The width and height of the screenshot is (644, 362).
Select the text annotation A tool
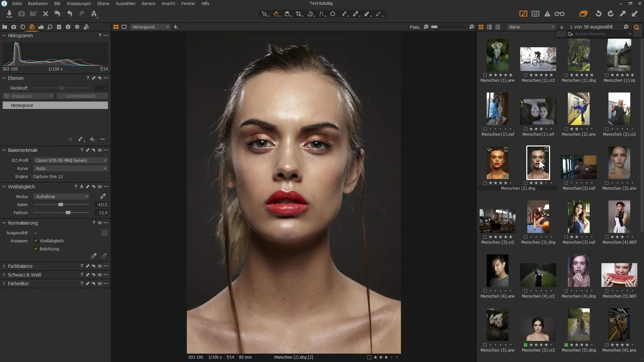94,14
